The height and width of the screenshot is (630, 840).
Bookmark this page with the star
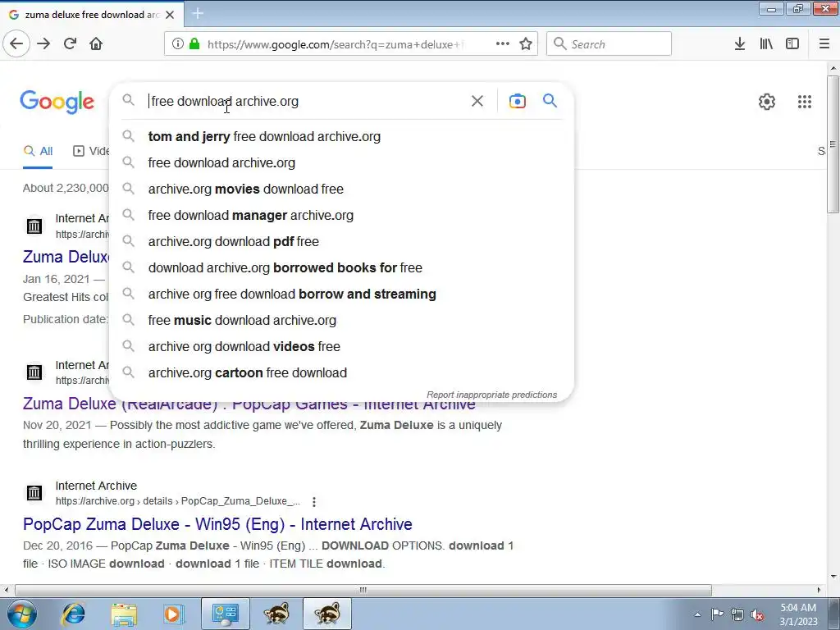point(526,44)
